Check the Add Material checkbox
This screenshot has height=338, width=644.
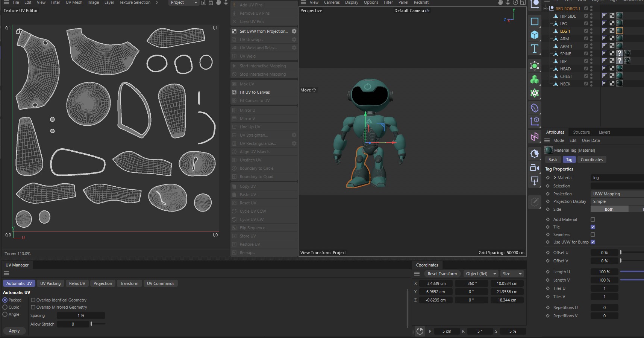click(x=593, y=219)
